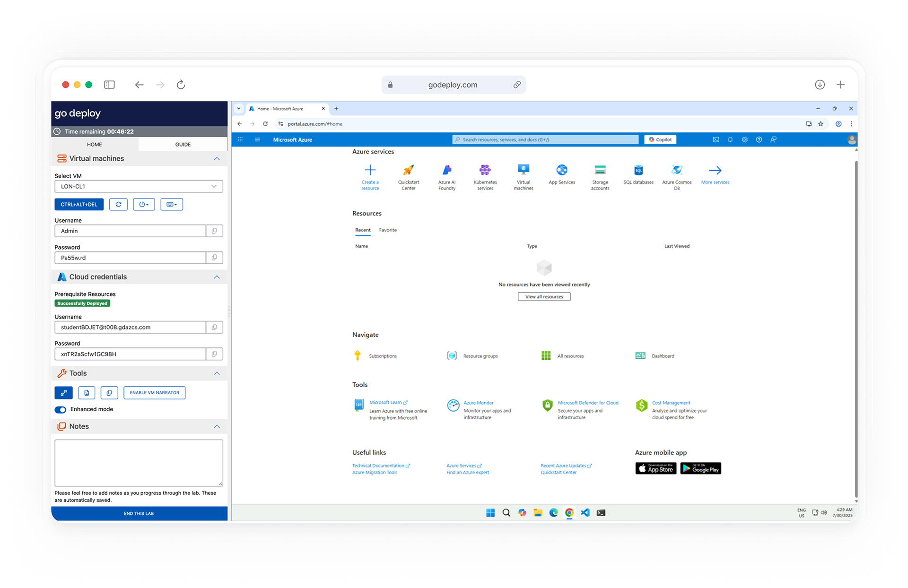
Task: Open VM power options dropdown
Action: tap(144, 204)
